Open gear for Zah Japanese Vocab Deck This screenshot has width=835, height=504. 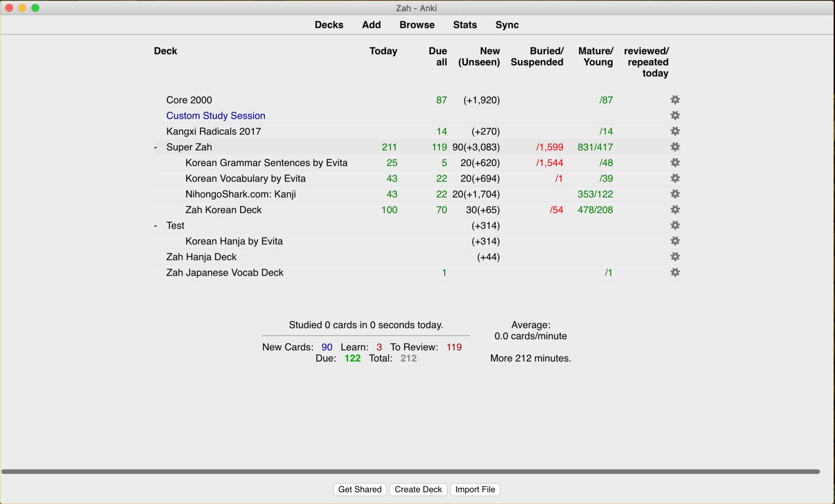point(675,272)
